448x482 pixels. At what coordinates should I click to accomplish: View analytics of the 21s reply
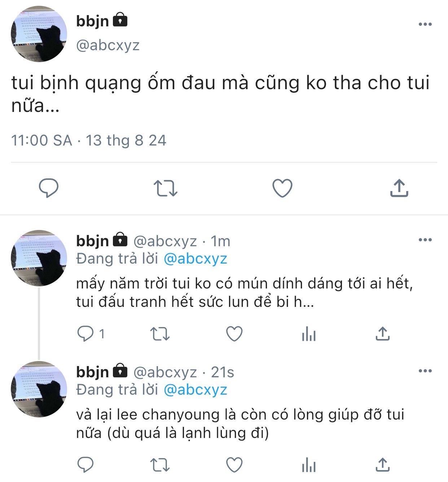tap(309, 465)
